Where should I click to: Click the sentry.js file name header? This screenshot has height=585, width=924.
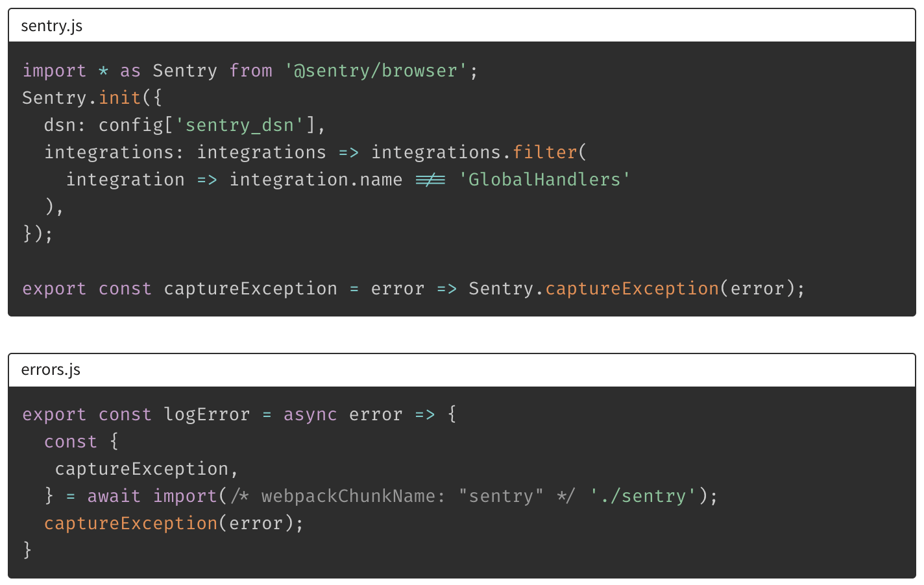click(x=52, y=26)
